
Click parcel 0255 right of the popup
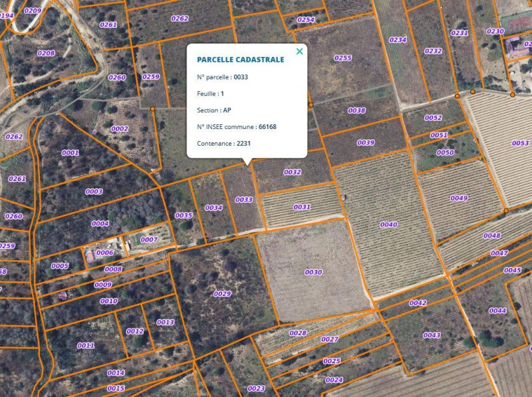(x=343, y=59)
